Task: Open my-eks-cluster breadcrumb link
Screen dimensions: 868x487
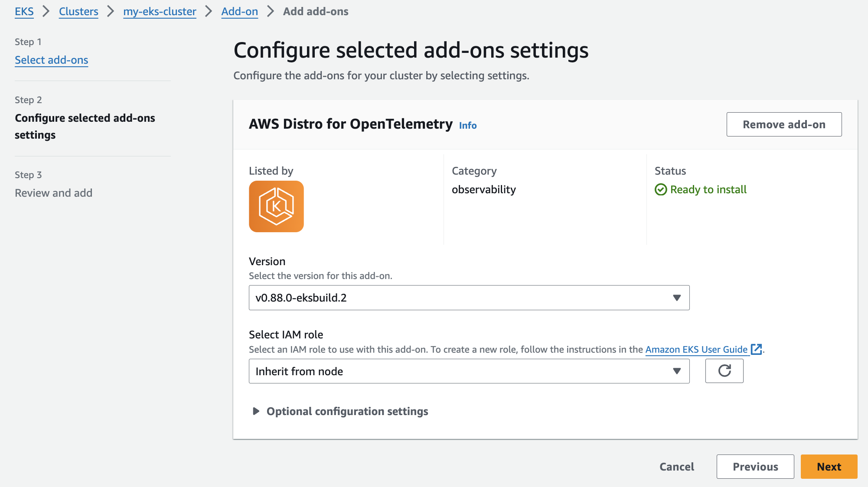Action: click(x=160, y=12)
